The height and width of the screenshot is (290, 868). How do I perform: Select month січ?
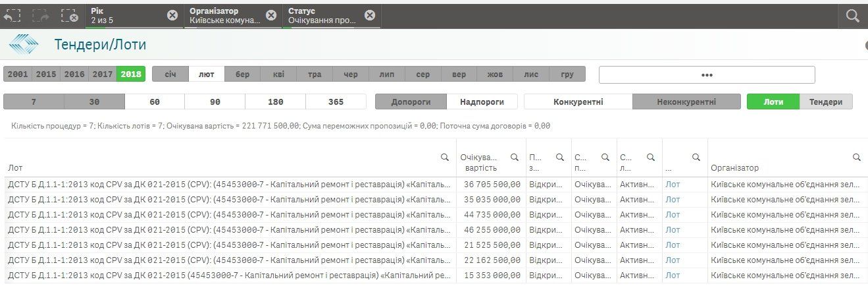170,74
